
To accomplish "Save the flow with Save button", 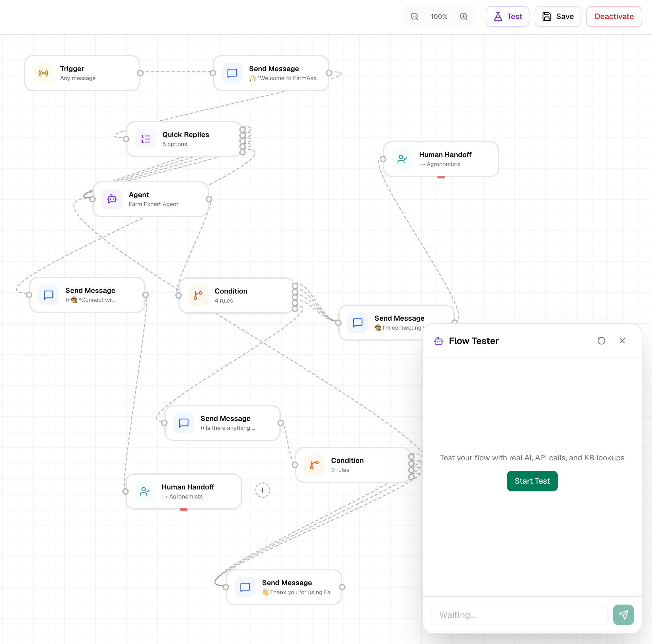I will 558,16.
